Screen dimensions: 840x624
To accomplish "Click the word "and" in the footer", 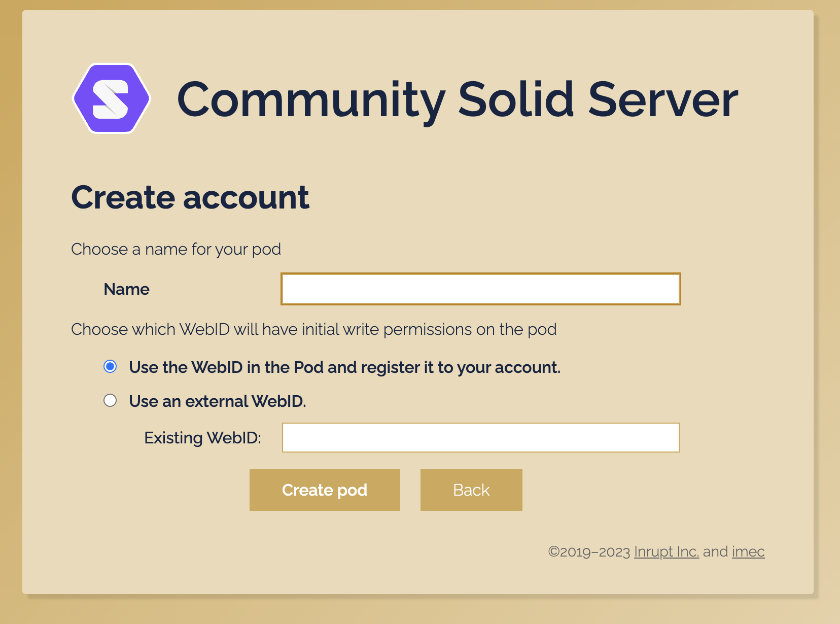I will click(715, 551).
